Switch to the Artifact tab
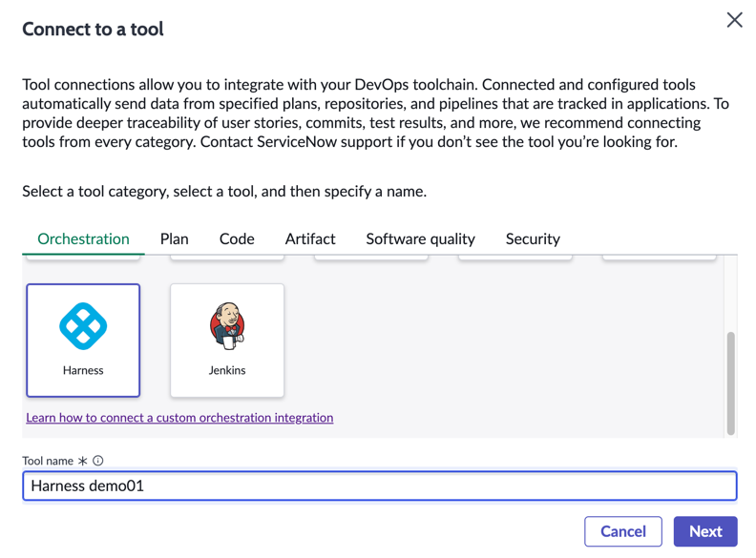 (310, 239)
